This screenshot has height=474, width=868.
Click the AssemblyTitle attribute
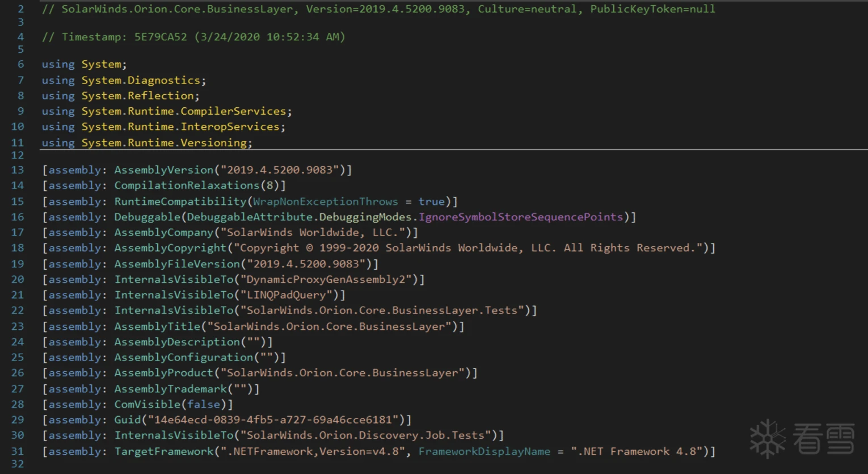[x=157, y=326]
